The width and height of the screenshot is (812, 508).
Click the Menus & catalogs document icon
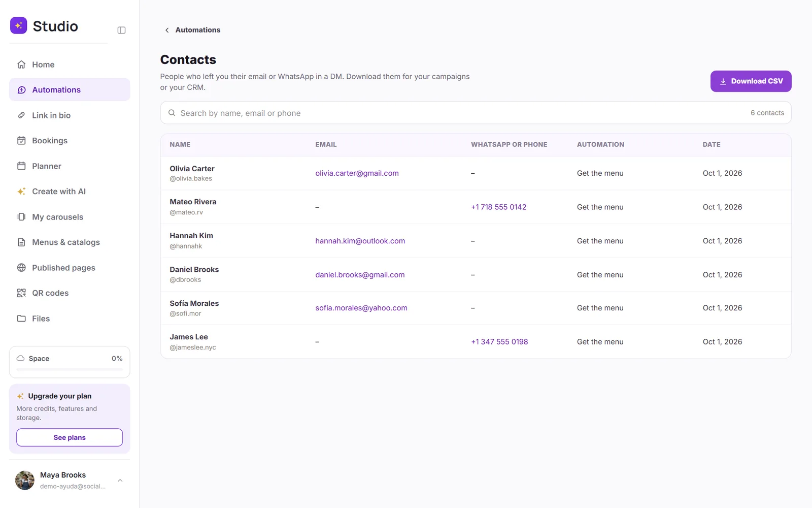[21, 242]
